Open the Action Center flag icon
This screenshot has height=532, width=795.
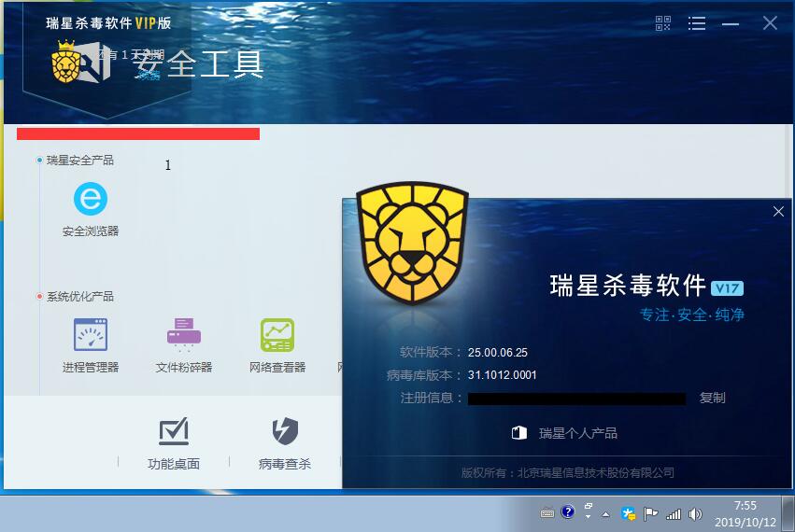coord(650,514)
